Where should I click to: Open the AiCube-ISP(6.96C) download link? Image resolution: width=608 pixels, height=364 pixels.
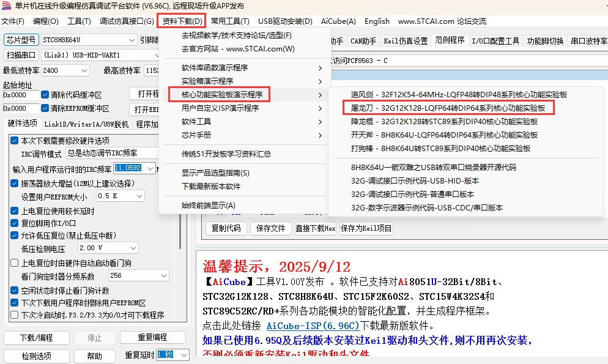click(x=313, y=325)
